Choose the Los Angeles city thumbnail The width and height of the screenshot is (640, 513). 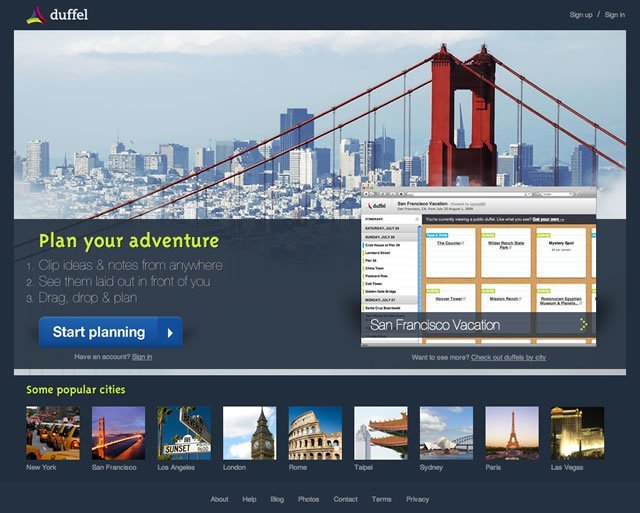tap(184, 433)
